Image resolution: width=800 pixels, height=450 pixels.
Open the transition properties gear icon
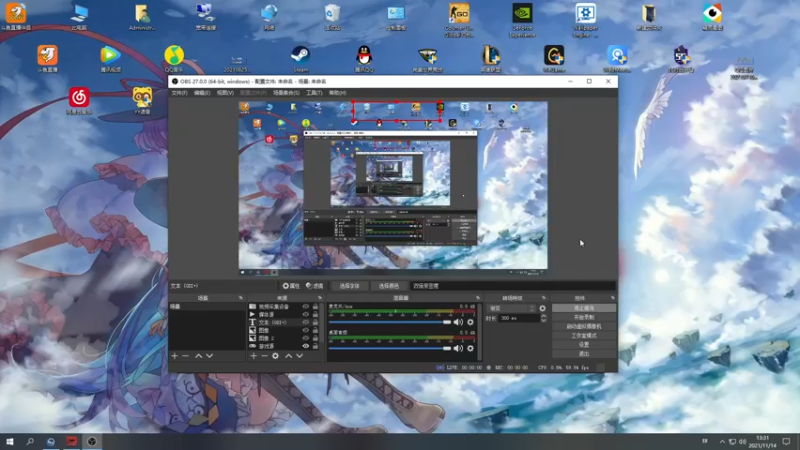pyautogui.click(x=543, y=308)
